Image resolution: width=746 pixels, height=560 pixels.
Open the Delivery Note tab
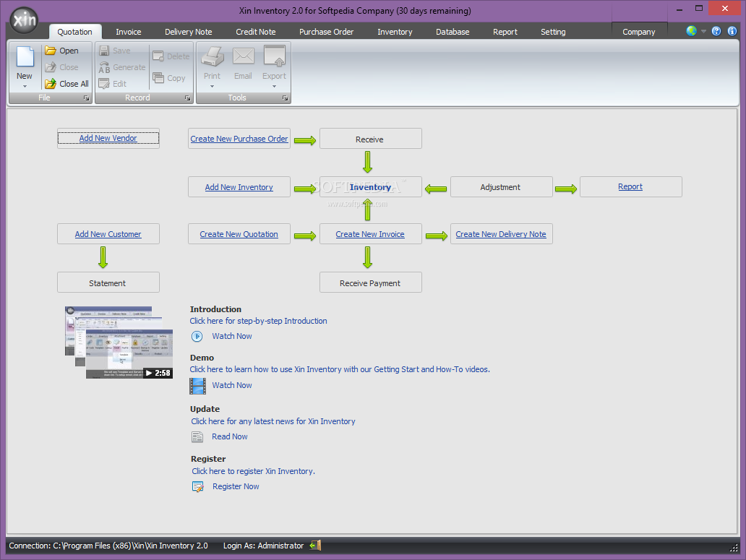click(189, 32)
